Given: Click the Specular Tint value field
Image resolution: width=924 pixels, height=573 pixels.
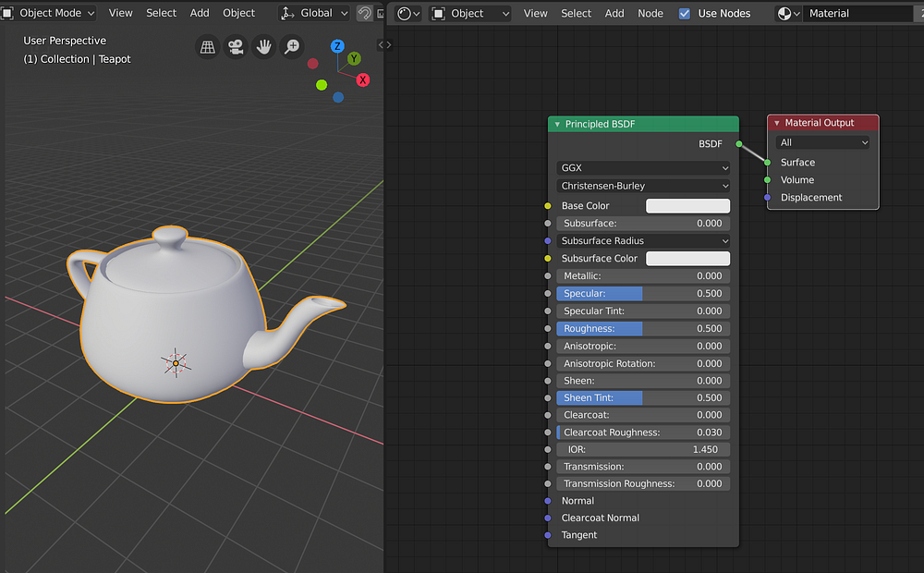Looking at the screenshot, I should pyautogui.click(x=643, y=311).
